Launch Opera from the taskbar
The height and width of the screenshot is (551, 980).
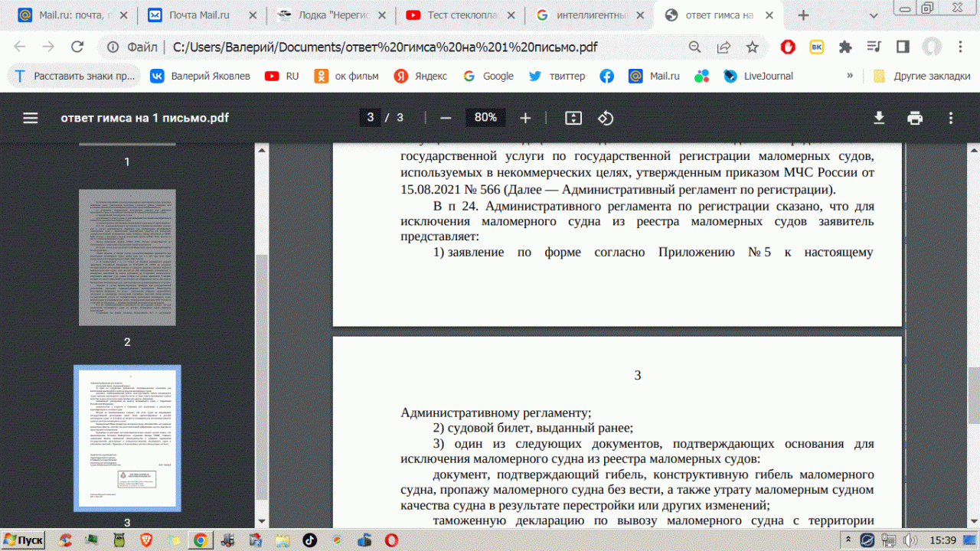click(x=391, y=540)
